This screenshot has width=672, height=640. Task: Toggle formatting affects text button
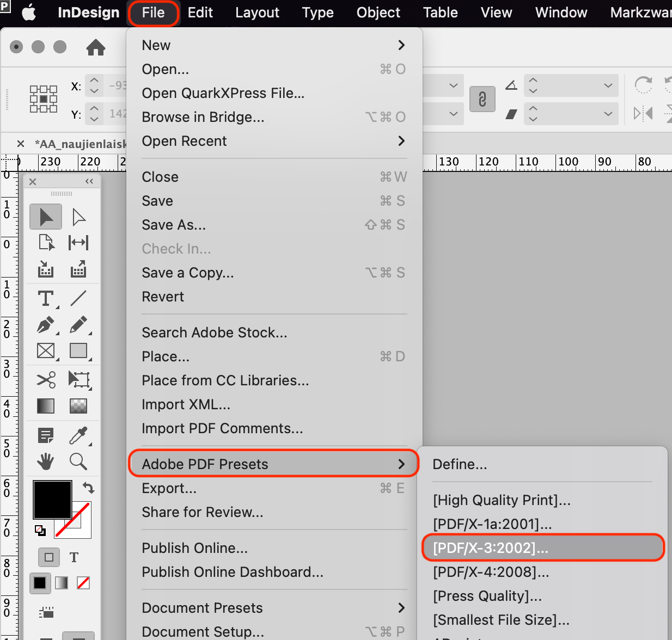point(74,557)
